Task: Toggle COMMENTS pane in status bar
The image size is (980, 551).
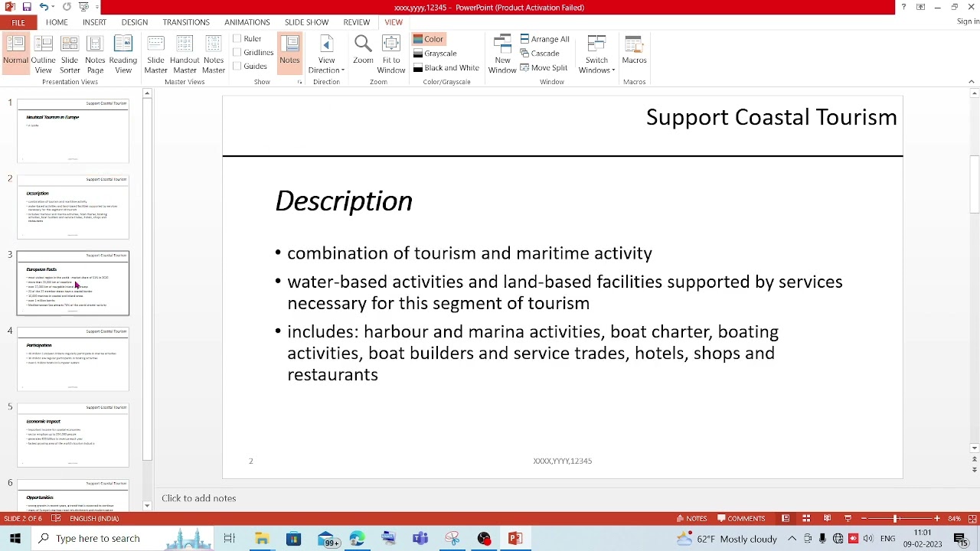Action: click(x=741, y=518)
